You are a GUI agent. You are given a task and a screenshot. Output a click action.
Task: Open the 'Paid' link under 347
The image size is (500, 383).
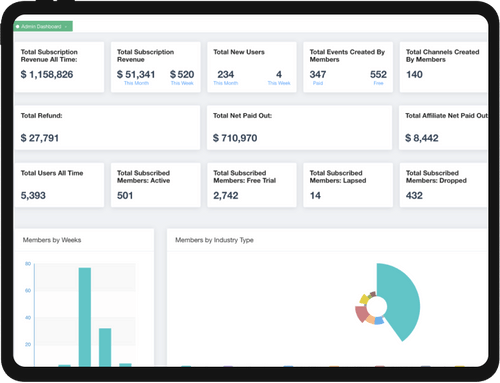[x=318, y=83]
